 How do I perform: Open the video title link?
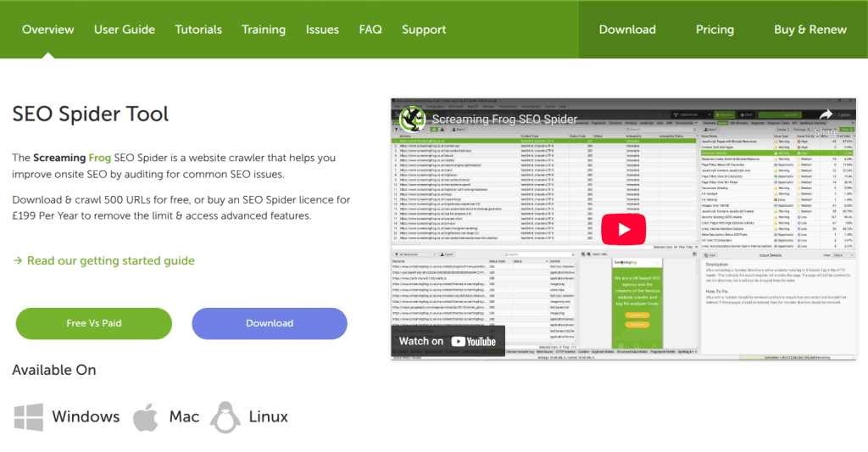pyautogui.click(x=504, y=120)
